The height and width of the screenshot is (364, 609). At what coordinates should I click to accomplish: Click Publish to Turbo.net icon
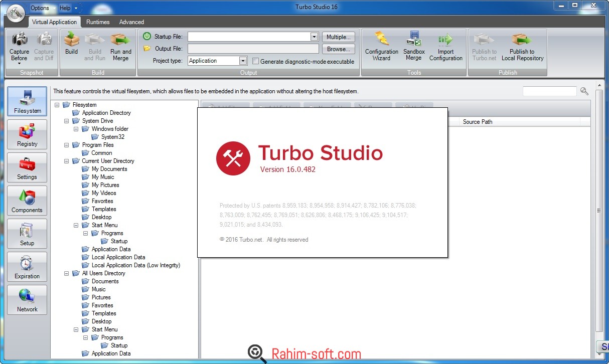tap(484, 39)
